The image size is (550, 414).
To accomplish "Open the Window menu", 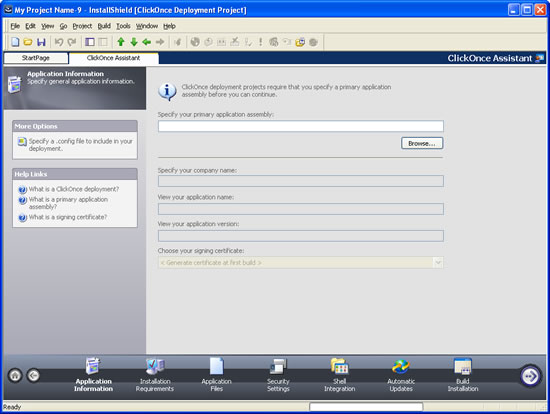I will (147, 26).
